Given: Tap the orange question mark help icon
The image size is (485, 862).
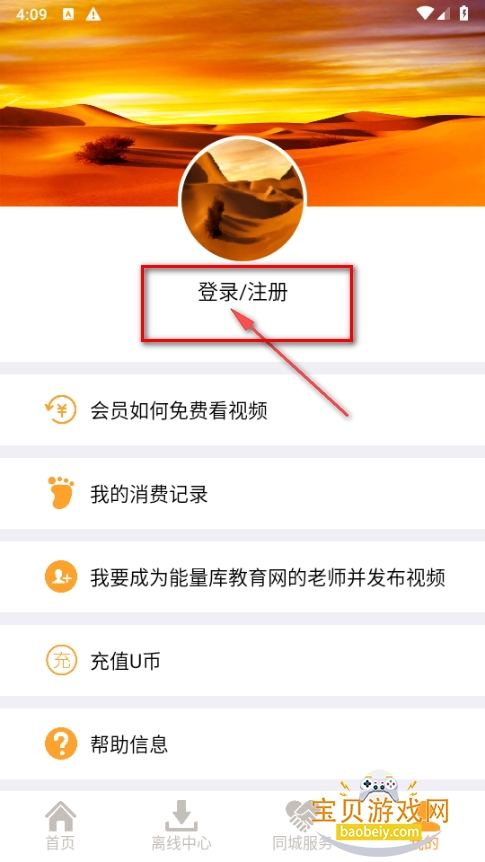Looking at the screenshot, I should (60, 743).
